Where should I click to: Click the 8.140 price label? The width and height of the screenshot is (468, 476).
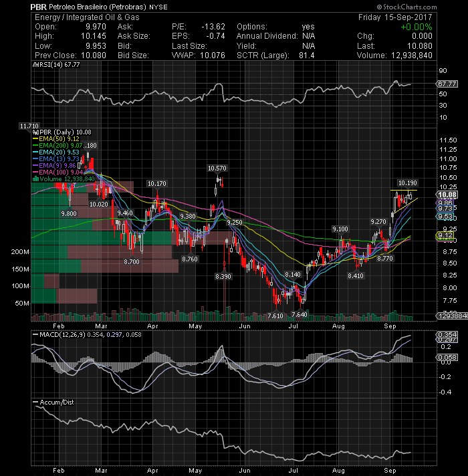tap(293, 274)
